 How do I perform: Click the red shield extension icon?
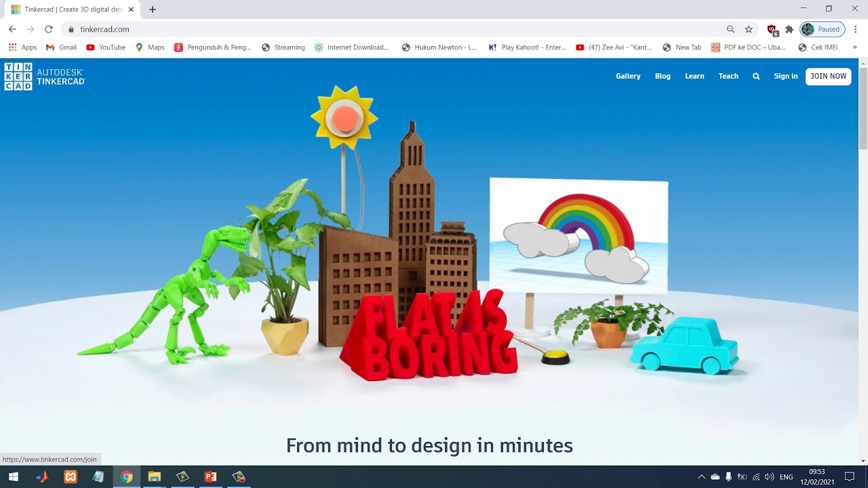pyautogui.click(x=772, y=29)
